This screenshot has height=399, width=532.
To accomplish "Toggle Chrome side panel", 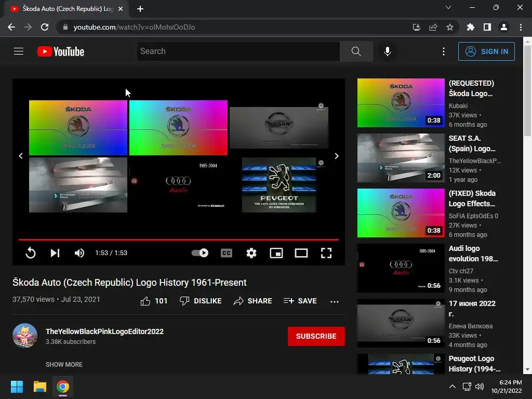I will 487,27.
